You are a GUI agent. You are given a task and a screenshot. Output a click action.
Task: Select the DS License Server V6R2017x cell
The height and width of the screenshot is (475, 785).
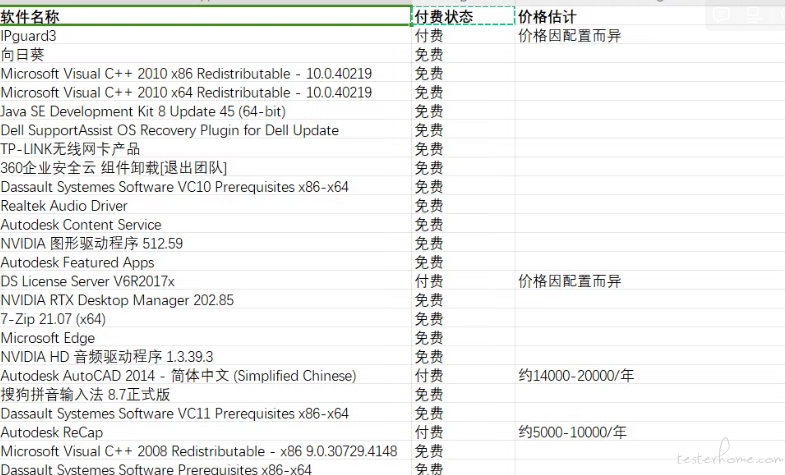coord(205,281)
